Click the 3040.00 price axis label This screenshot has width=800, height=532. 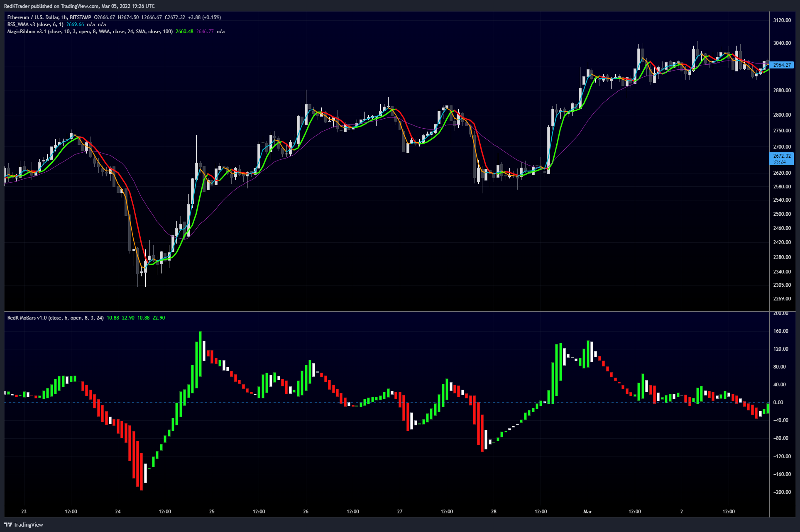782,43
